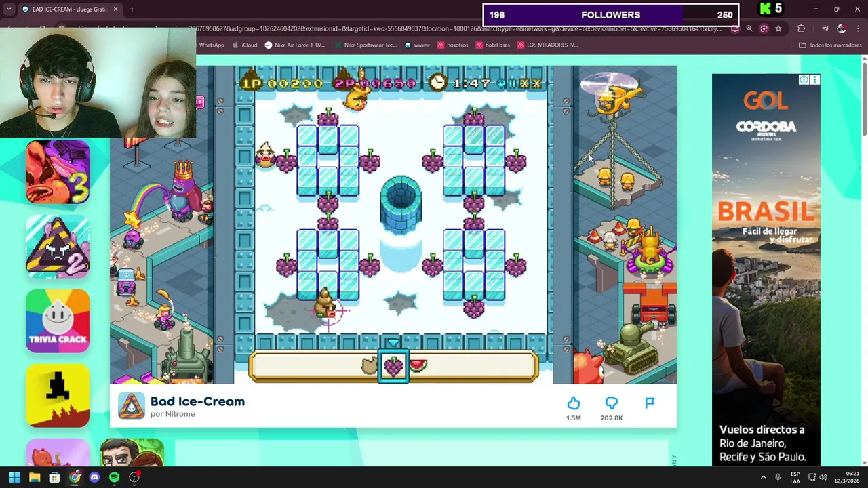This screenshot has width=868, height=488.
Task: Click Bad Ice-Cream game logo icon
Action: click(x=131, y=406)
